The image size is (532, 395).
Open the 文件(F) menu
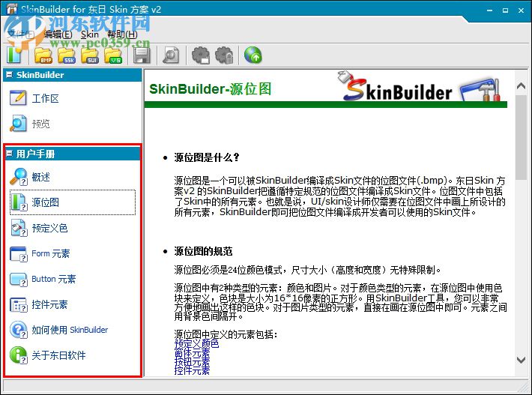(x=21, y=34)
